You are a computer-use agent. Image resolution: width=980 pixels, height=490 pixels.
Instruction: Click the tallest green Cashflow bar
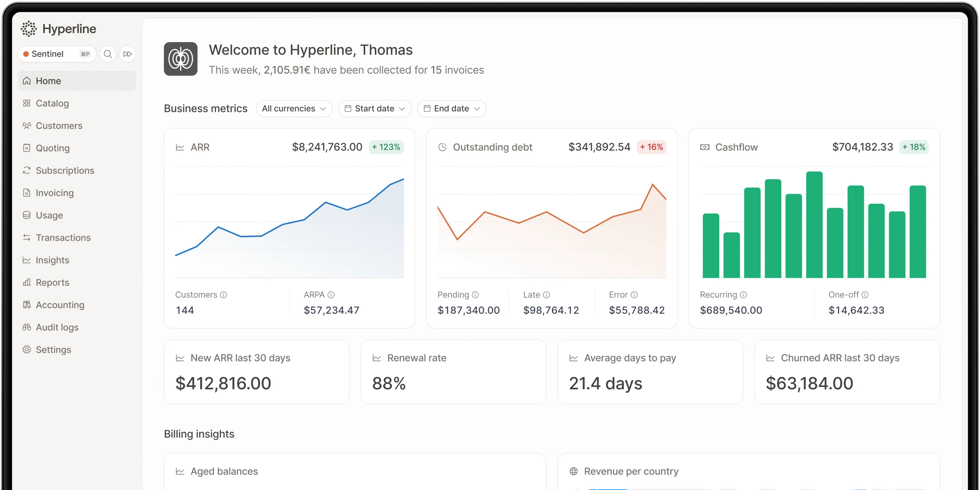click(814, 225)
